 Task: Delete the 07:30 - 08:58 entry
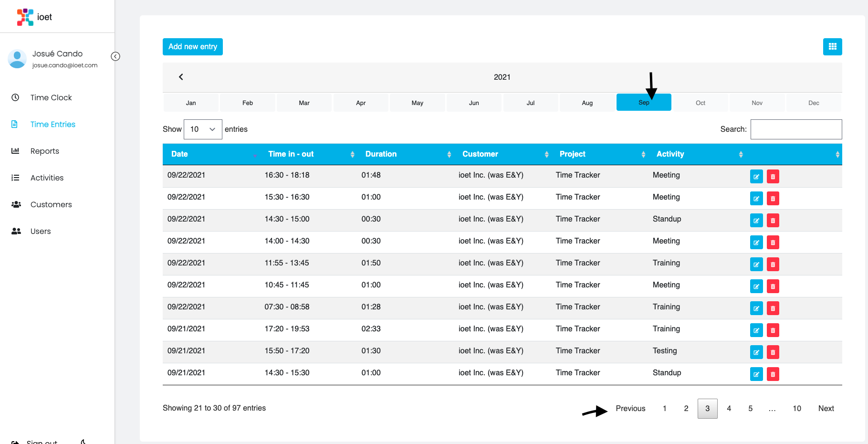pyautogui.click(x=773, y=308)
